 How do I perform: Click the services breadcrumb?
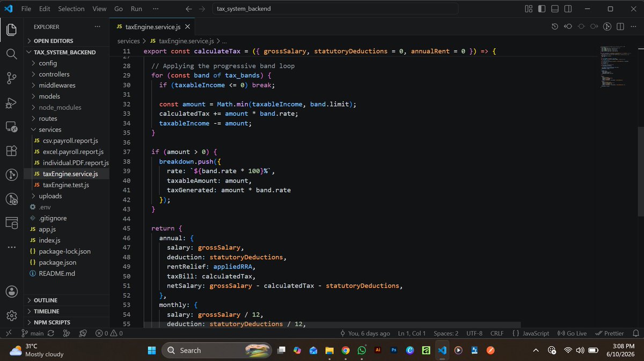point(128,41)
